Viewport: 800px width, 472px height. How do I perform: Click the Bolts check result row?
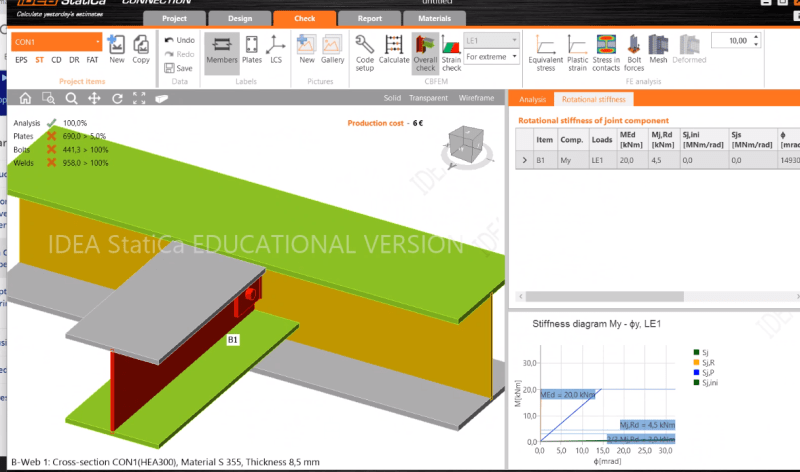[x=60, y=150]
